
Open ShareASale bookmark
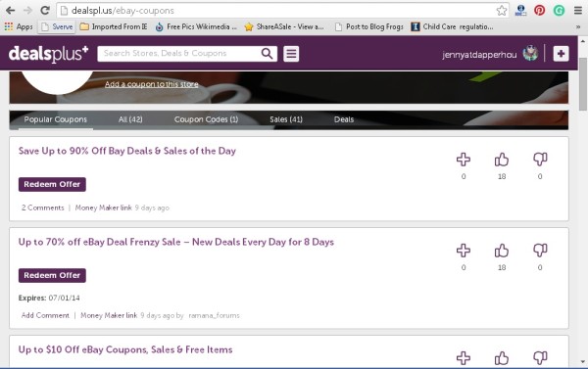pos(284,26)
